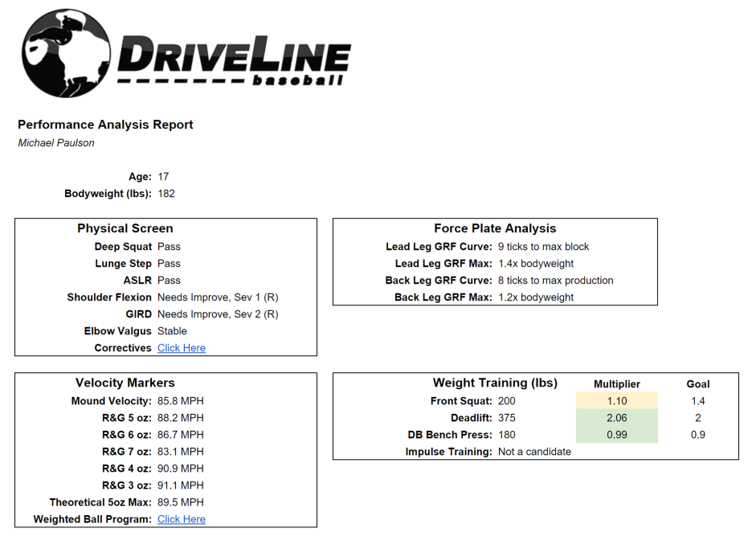Screen dimensions: 756x549
Task: Click the 'Lead Leg GRF Curve:' label
Action: [439, 247]
